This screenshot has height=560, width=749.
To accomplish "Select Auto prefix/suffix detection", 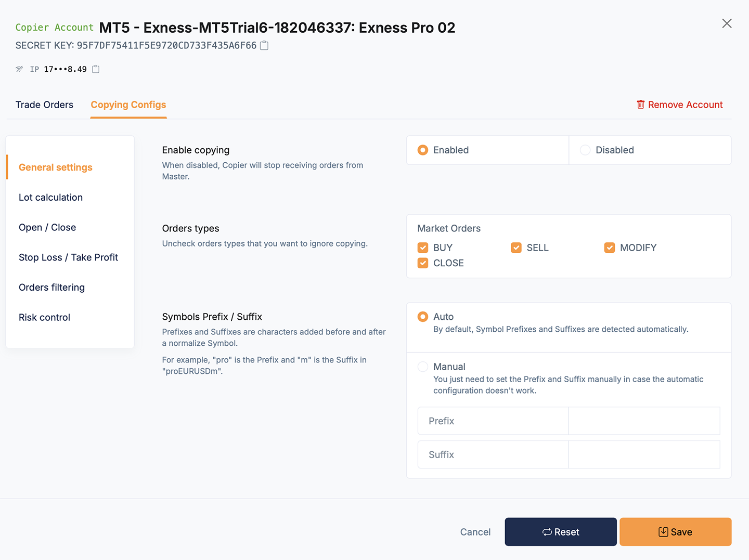I will coord(423,317).
